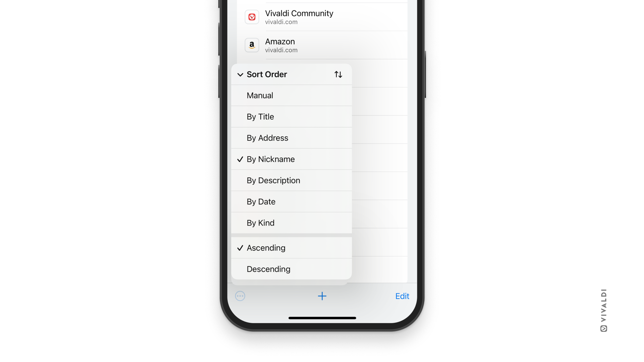Image resolution: width=644 pixels, height=362 pixels.
Task: Click the By Title sort option
Action: tap(291, 117)
